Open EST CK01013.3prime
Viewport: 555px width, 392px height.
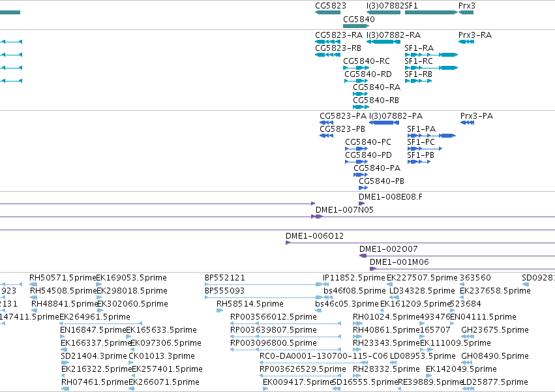[x=161, y=356]
